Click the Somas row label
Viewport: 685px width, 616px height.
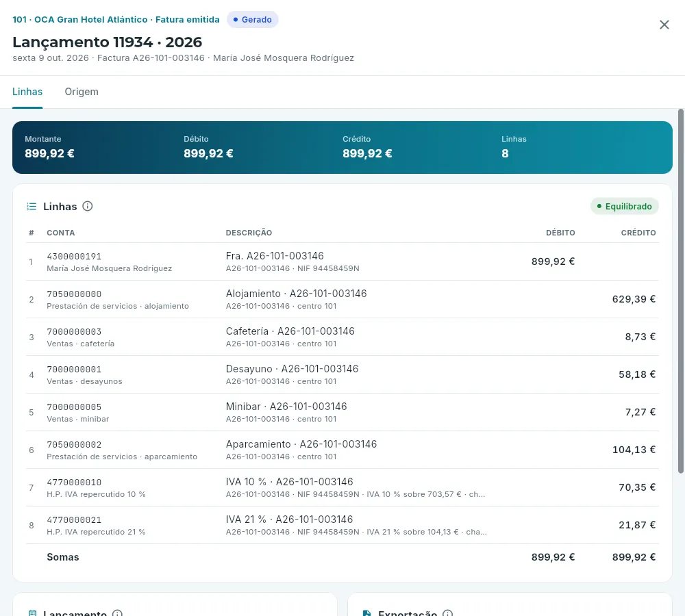[x=63, y=557]
